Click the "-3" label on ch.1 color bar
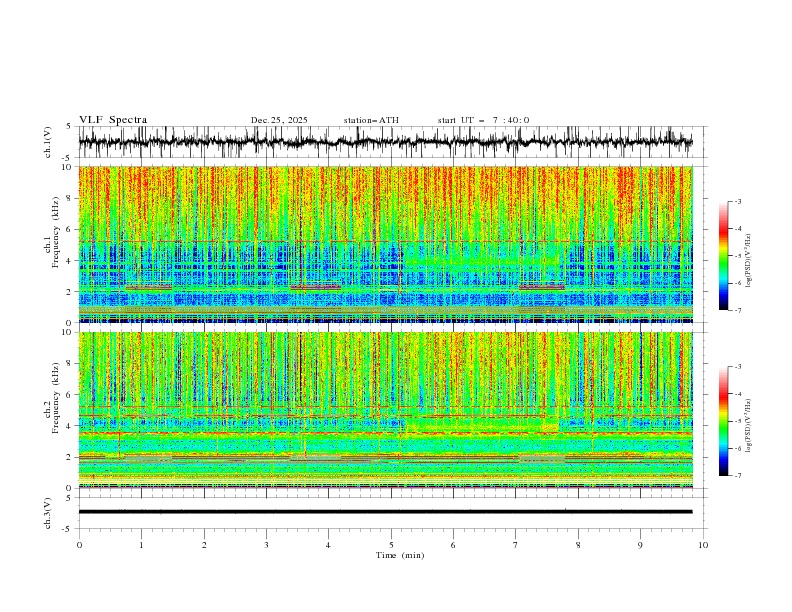The image size is (792, 612). [737, 201]
